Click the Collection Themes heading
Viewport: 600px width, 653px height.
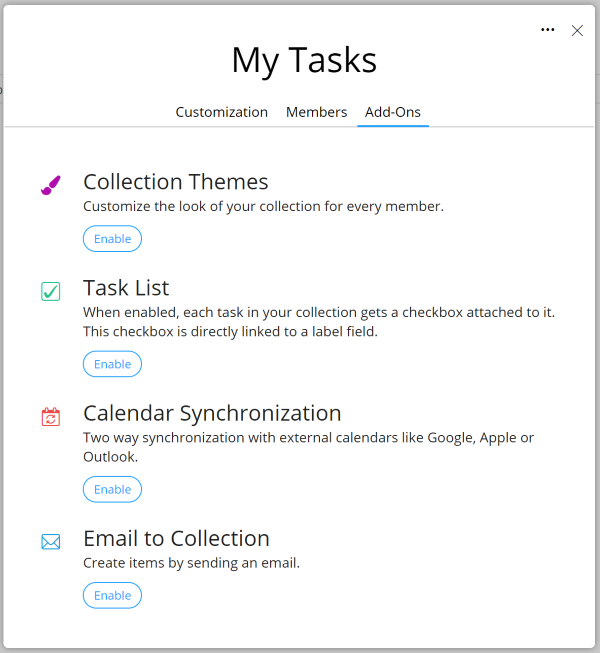coord(176,182)
